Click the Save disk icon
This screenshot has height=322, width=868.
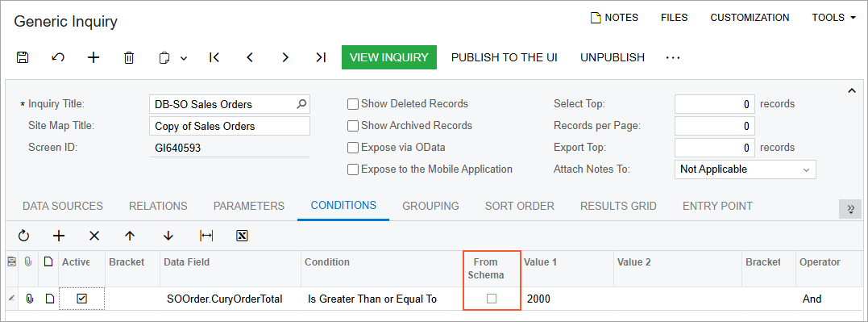pos(23,57)
